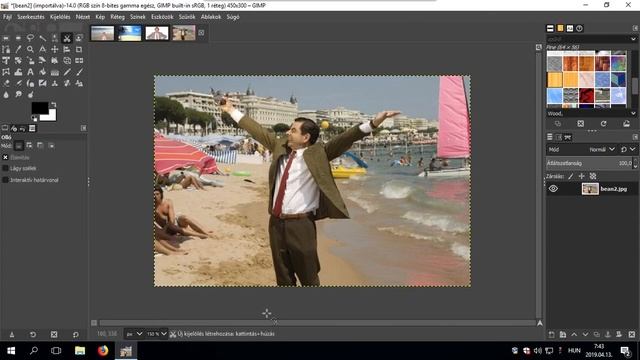Hide the bean2.jpg layer eye icon

click(553, 189)
